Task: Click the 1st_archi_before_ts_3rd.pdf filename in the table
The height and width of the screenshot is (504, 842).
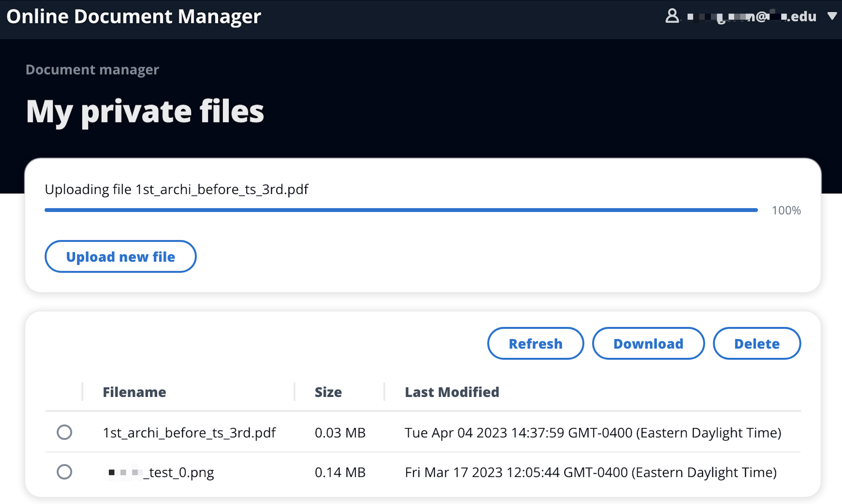Action: [189, 433]
